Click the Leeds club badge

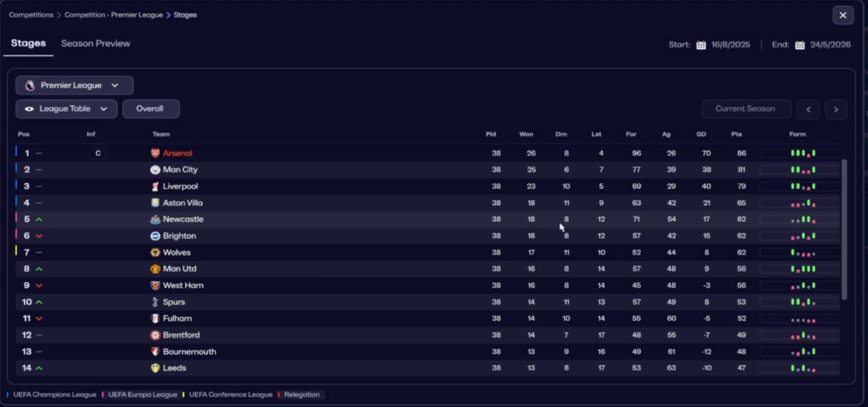point(155,368)
